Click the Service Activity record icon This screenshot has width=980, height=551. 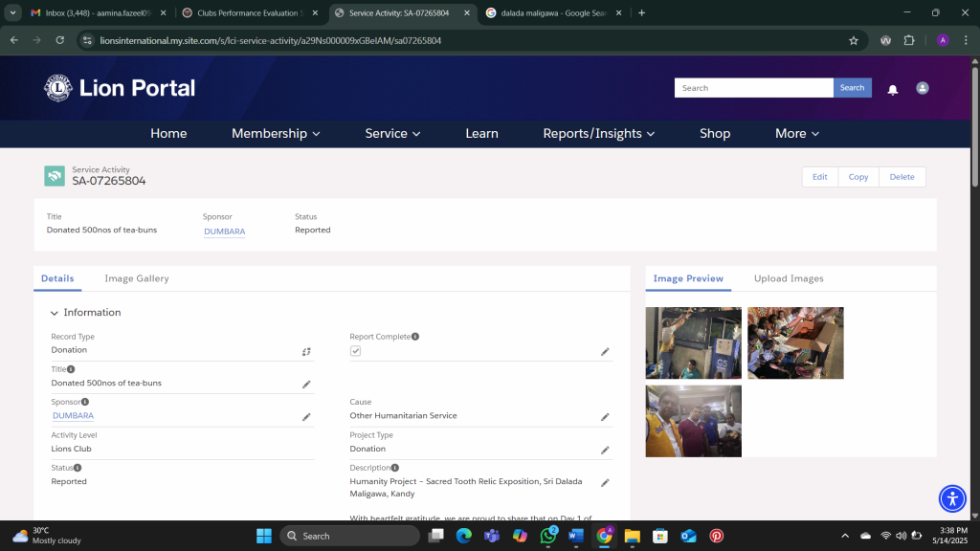[55, 176]
